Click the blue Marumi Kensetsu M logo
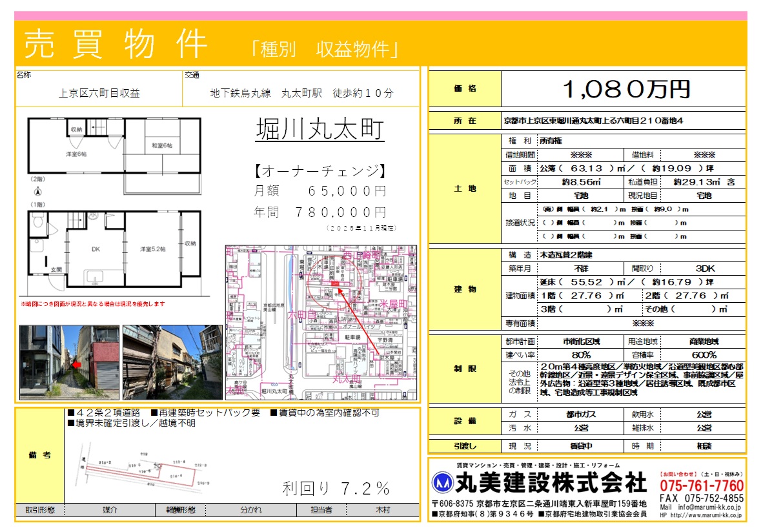Image resolution: width=761 pixels, height=532 pixels. 441,483
